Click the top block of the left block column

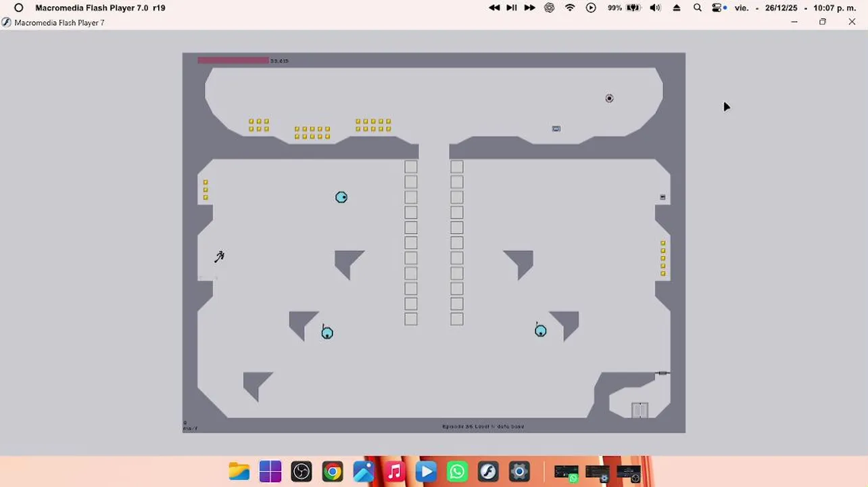coord(411,166)
